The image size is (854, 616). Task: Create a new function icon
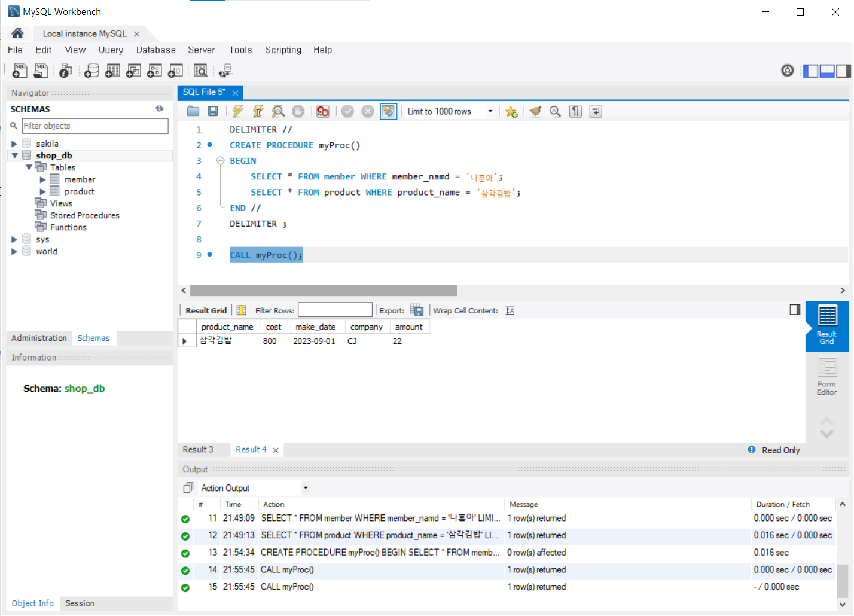(175, 71)
